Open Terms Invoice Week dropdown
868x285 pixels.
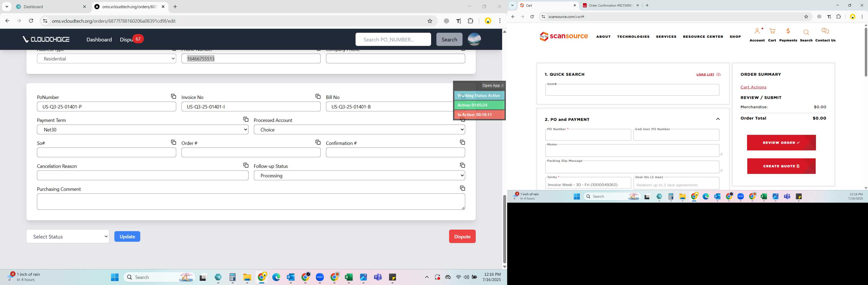(588, 184)
